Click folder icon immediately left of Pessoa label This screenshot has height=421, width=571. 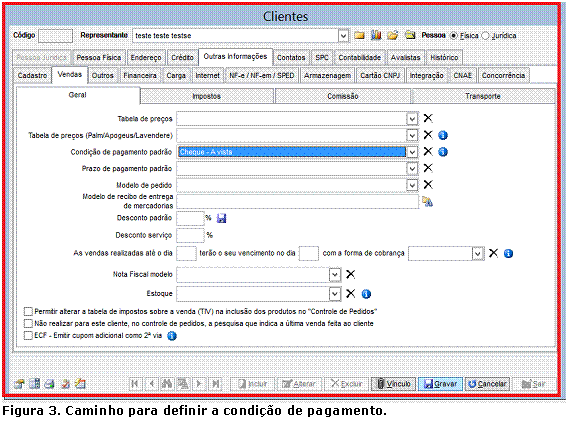click(410, 35)
